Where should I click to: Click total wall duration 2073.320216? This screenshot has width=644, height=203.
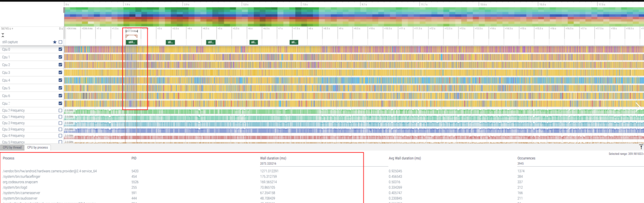coord(268,164)
